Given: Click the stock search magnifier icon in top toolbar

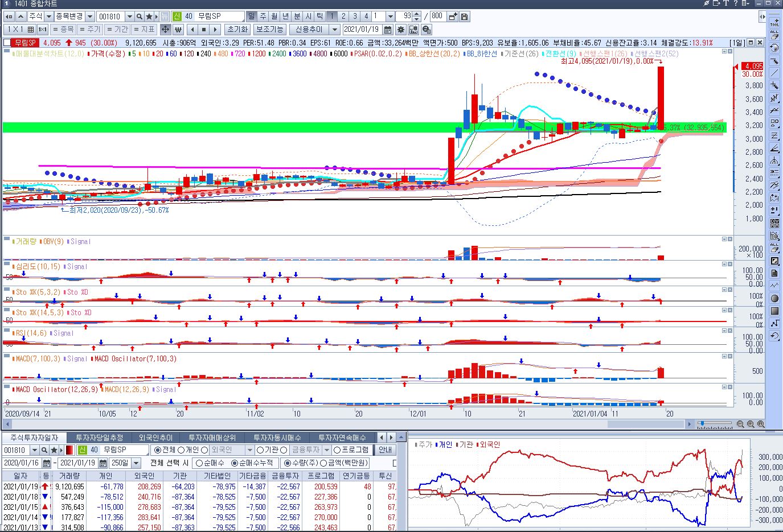Looking at the screenshot, I should 139,17.
